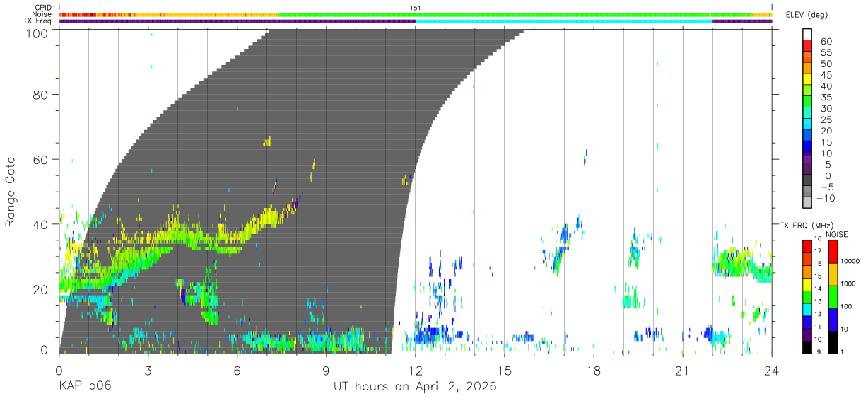868x401 pixels.
Task: Click the Range Gate axis title
Action: (x=11, y=191)
